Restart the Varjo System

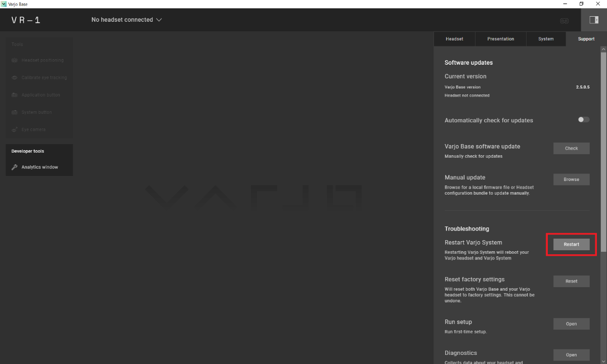tap(571, 244)
